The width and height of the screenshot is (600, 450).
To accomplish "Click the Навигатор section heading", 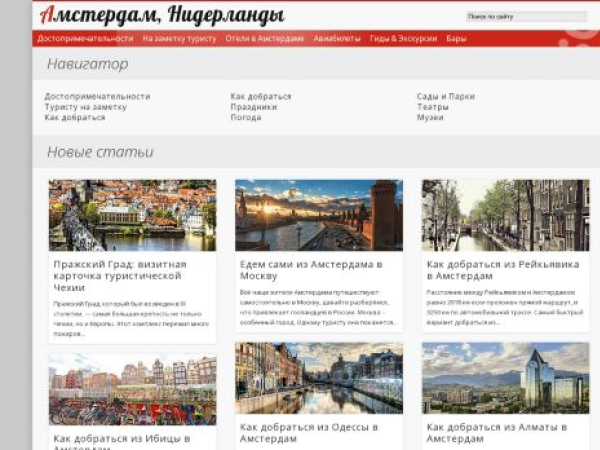I will (88, 64).
